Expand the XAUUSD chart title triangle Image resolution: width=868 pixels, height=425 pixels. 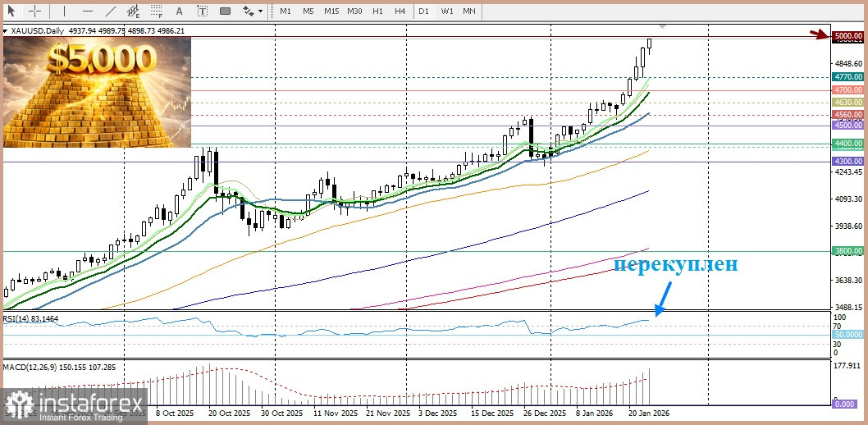[x=6, y=30]
